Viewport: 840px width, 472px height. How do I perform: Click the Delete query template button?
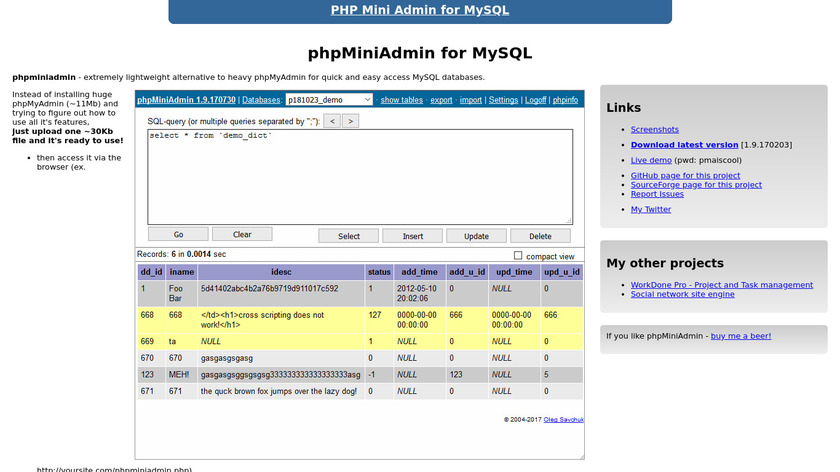coord(540,236)
